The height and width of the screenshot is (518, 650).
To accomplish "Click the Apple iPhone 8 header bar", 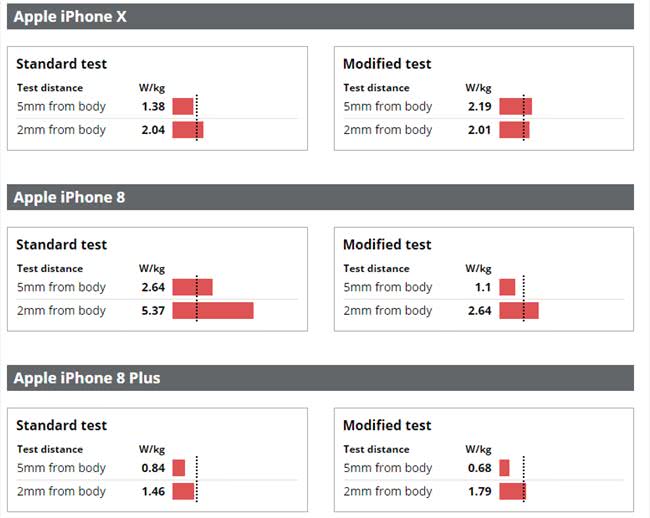I will 320,197.
